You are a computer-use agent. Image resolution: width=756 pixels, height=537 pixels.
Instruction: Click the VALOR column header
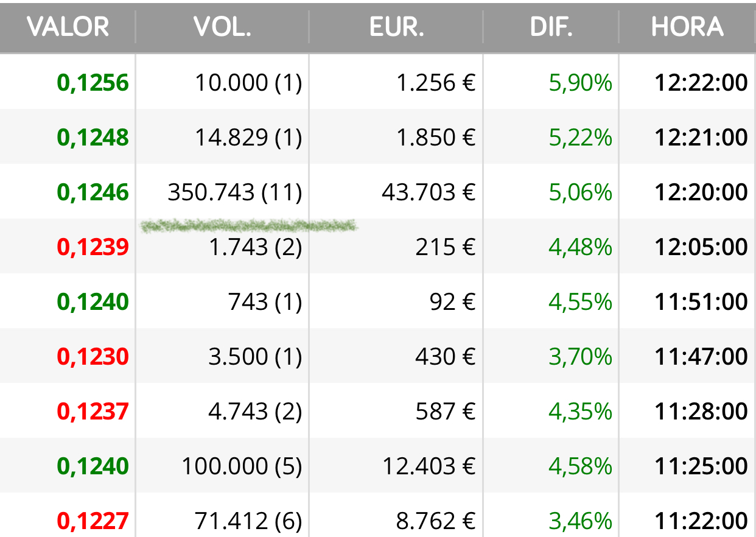tap(68, 27)
